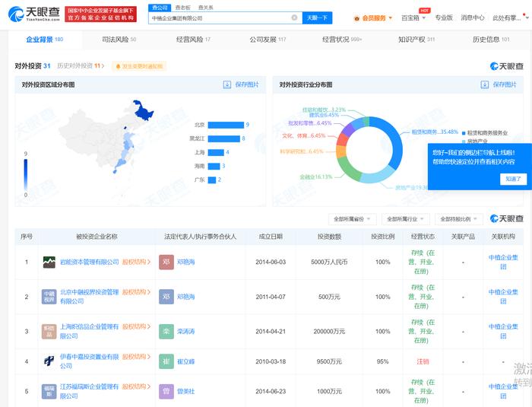
Task: Click the 中植企业集团 link in row 1
Action: 503,262
